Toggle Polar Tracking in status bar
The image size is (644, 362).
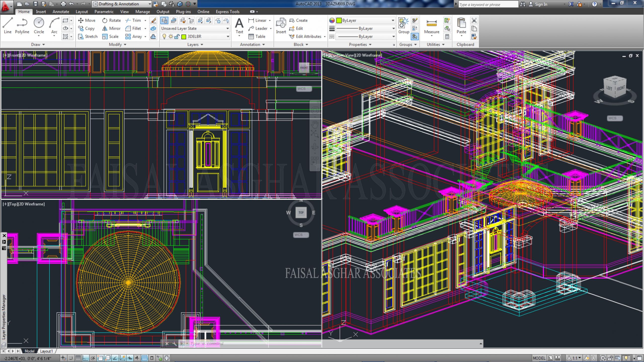pyautogui.click(x=93, y=358)
